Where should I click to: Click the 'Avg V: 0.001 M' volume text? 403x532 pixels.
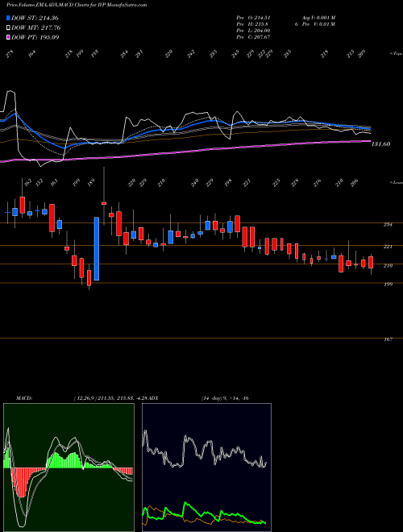[x=318, y=18]
